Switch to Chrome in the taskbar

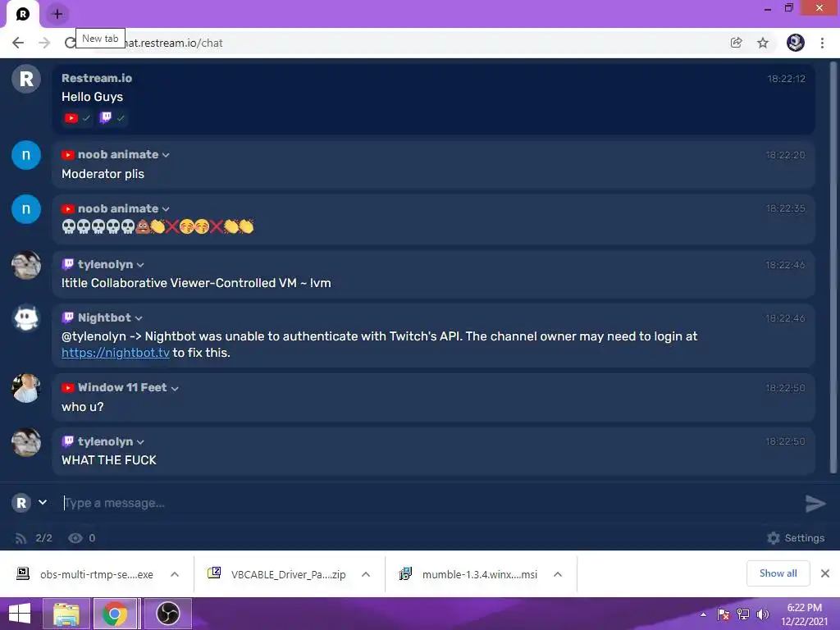(115, 614)
